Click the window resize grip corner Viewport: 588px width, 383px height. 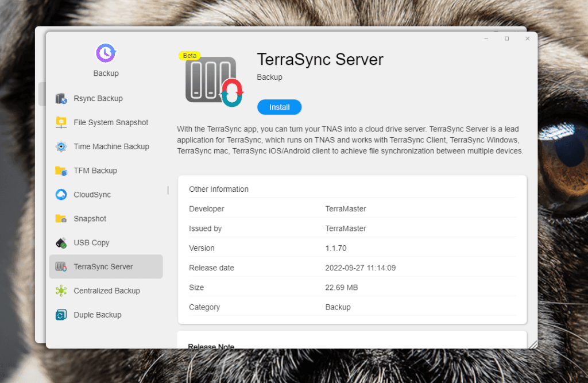533,344
